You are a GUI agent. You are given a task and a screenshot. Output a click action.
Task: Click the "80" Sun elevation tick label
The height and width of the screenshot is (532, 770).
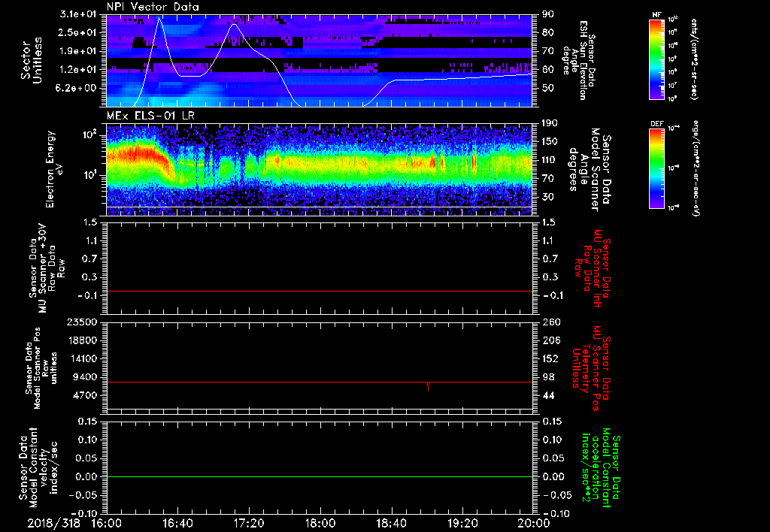(548, 32)
